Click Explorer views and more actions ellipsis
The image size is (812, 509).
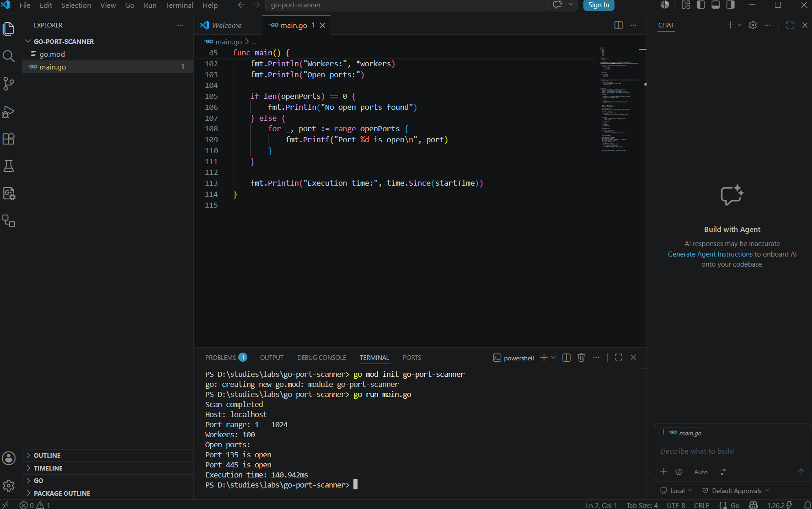pos(180,25)
